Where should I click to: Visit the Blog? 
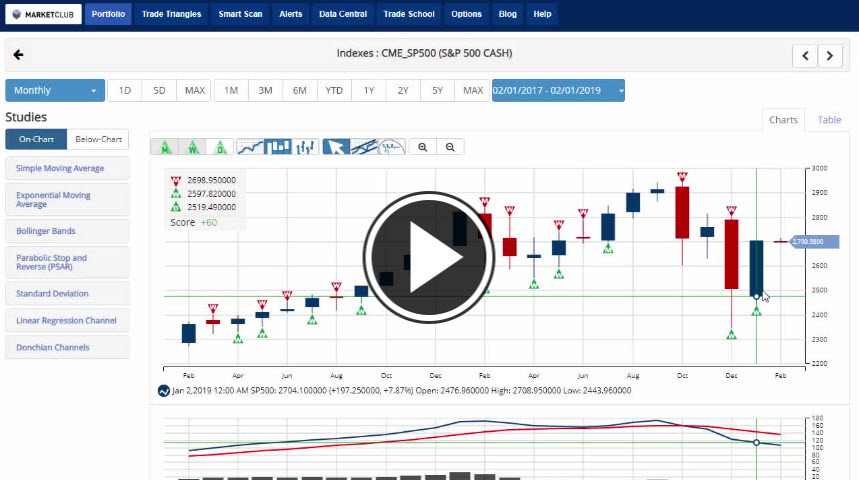pos(508,14)
